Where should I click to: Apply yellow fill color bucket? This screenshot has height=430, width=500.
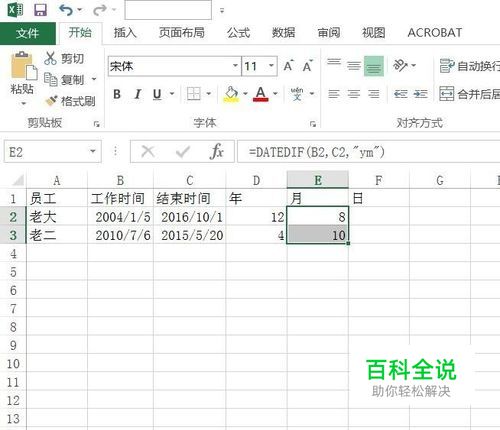coord(231,94)
